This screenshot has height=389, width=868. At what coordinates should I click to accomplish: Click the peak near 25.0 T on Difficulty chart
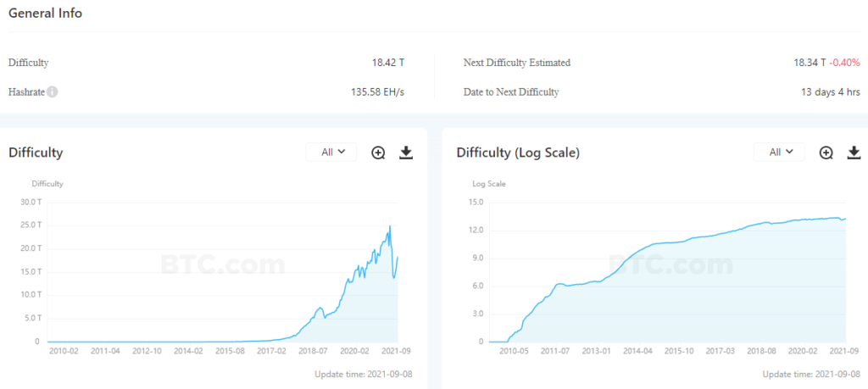(x=389, y=226)
